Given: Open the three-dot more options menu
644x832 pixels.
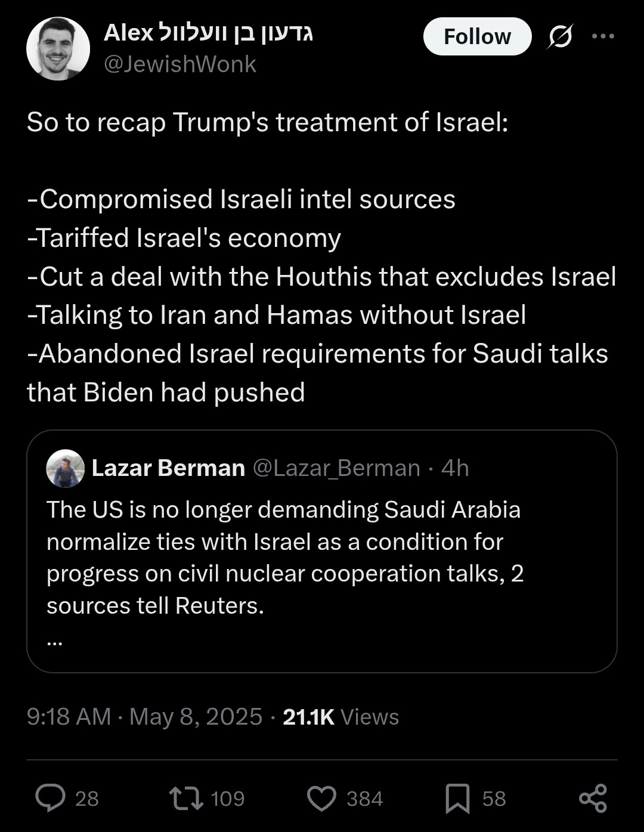Looking at the screenshot, I should click(603, 36).
